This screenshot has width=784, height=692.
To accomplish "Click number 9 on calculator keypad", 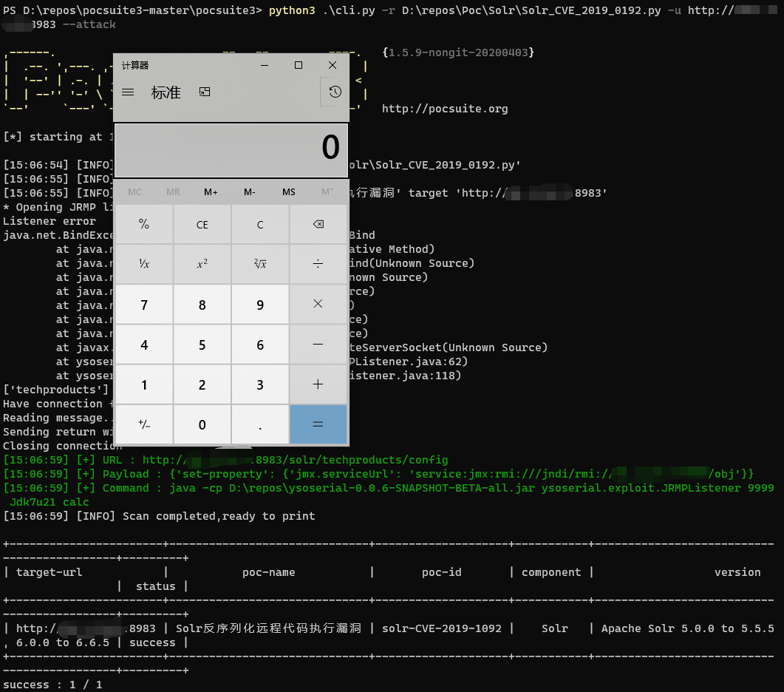I will pos(260,304).
